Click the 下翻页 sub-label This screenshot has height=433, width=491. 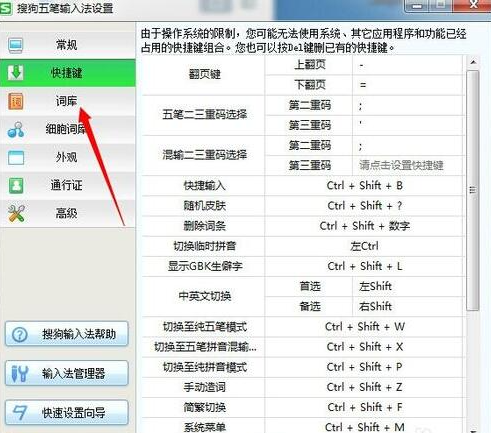pyautogui.click(x=310, y=85)
